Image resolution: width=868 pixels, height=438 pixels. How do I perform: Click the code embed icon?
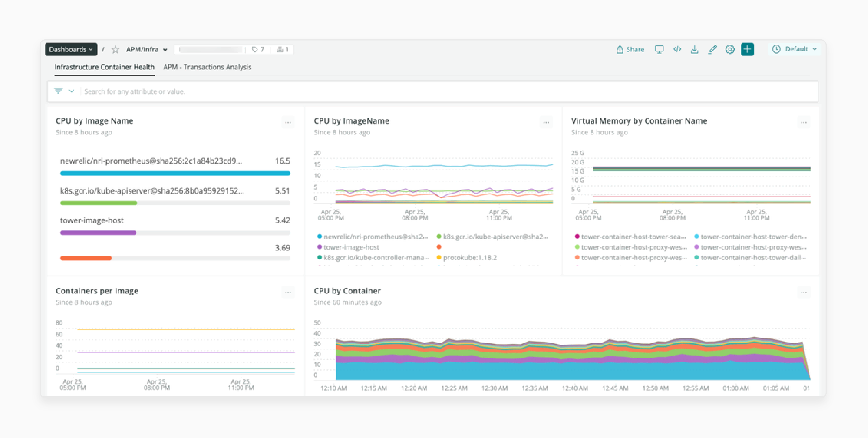pos(677,50)
